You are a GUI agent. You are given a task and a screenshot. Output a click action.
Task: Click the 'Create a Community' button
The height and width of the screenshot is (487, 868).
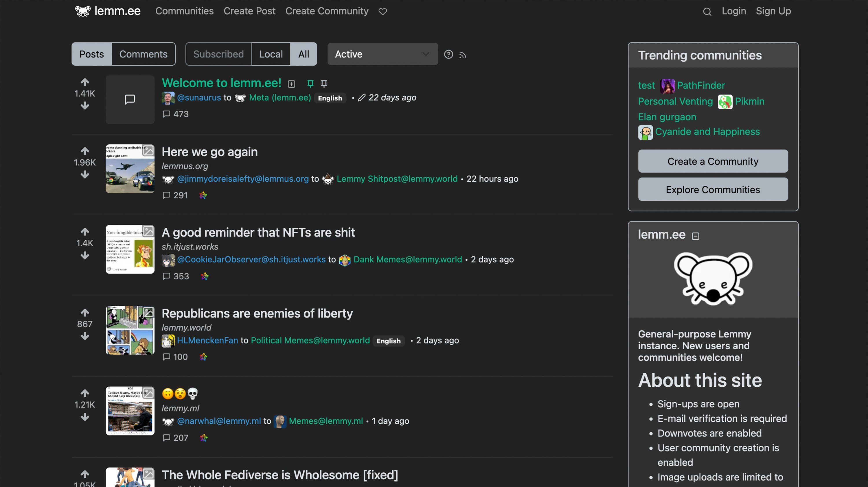713,161
